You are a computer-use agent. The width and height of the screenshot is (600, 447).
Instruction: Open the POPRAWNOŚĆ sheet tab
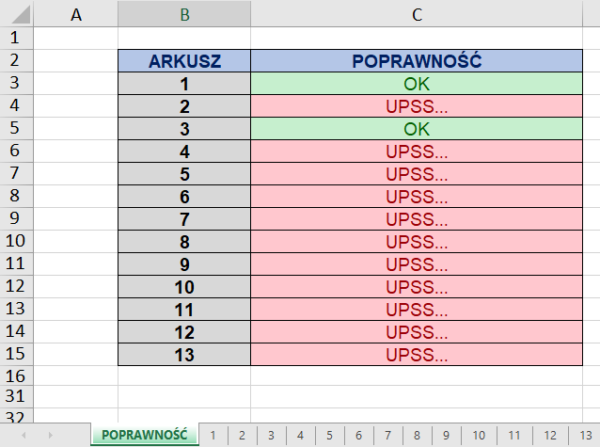(144, 435)
